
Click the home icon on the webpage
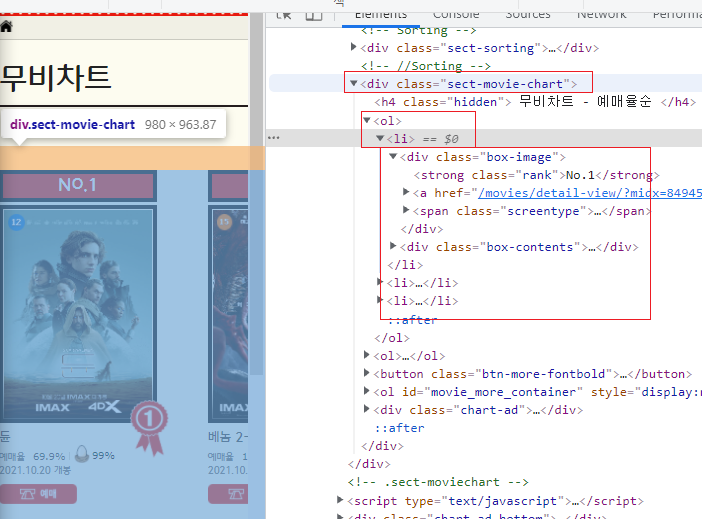click(x=6, y=27)
